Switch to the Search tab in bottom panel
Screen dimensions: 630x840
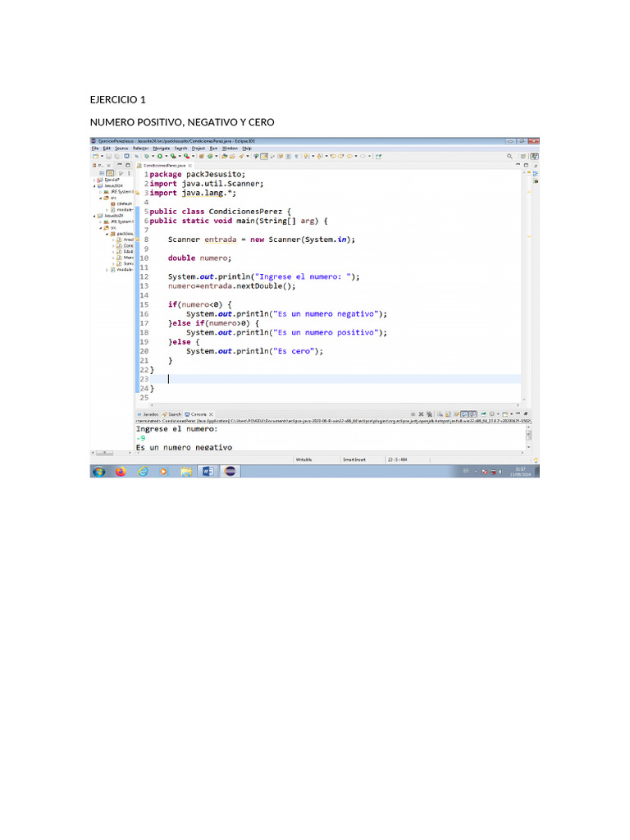[x=172, y=414]
